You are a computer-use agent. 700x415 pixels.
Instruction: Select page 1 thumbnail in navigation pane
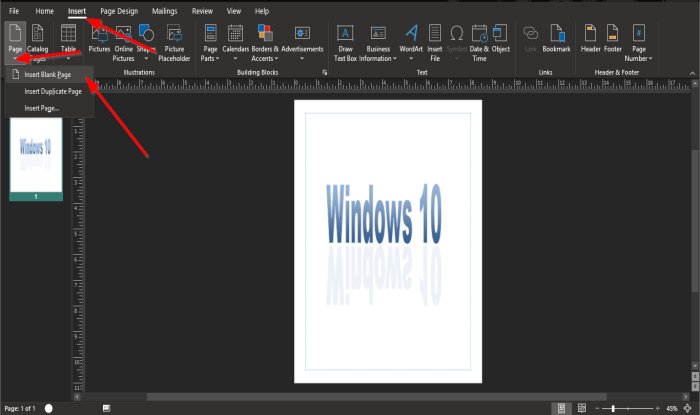pos(36,153)
